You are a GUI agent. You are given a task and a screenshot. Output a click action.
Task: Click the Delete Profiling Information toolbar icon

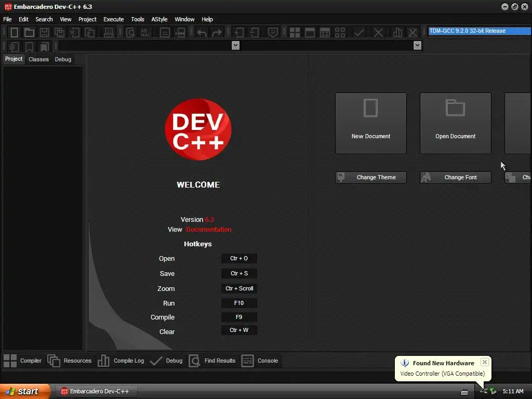point(413,33)
